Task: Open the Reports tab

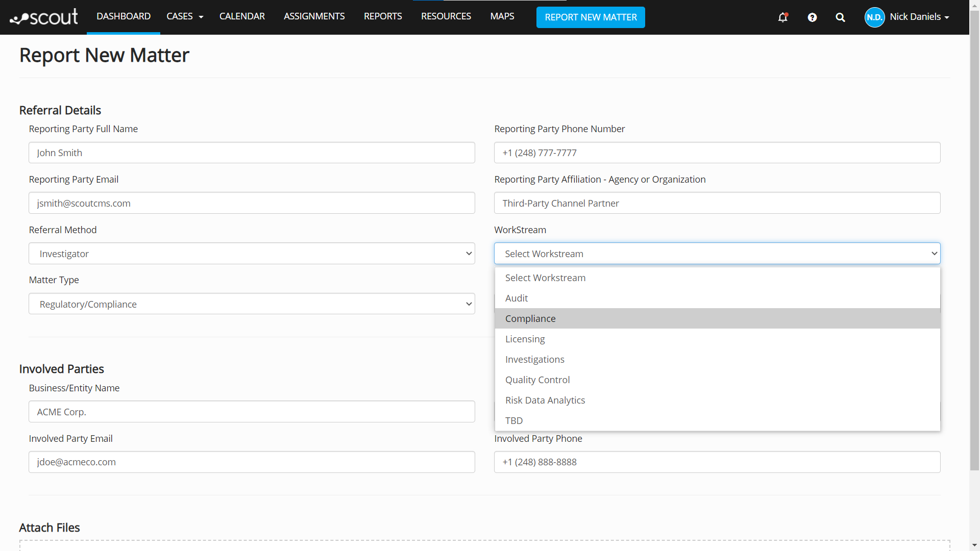Action: click(383, 16)
